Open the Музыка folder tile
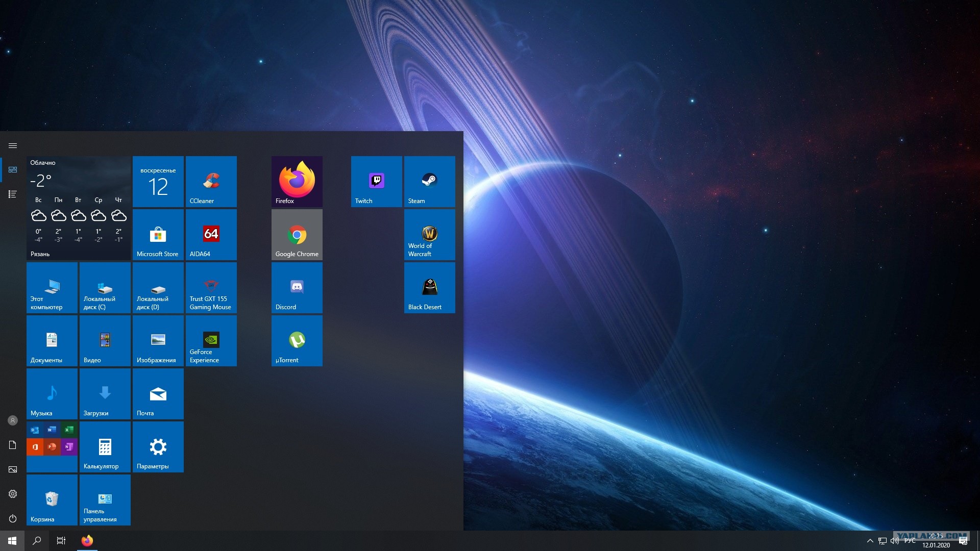The image size is (980, 551). pos(52,394)
